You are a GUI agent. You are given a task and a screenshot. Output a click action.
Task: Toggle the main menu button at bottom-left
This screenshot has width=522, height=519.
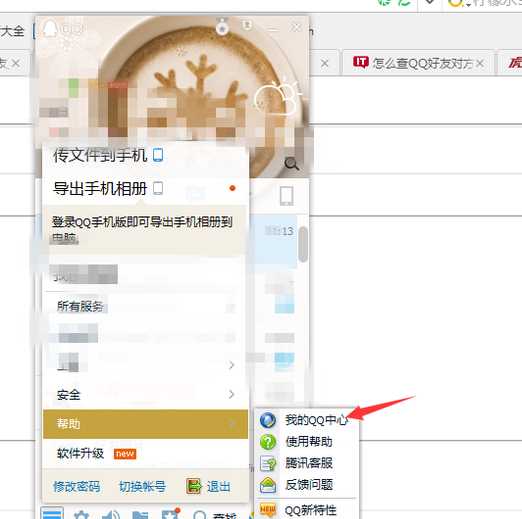52,513
